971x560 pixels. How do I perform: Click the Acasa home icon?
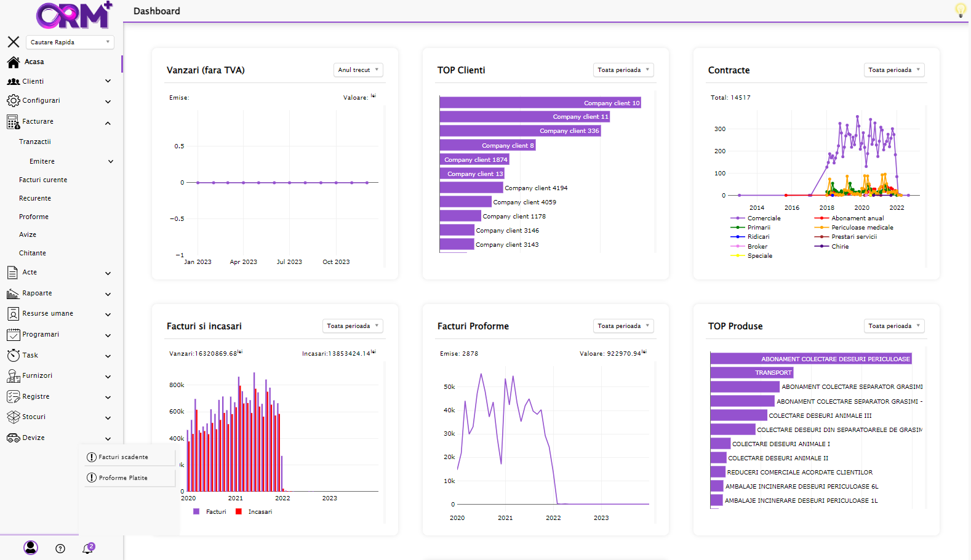point(14,62)
